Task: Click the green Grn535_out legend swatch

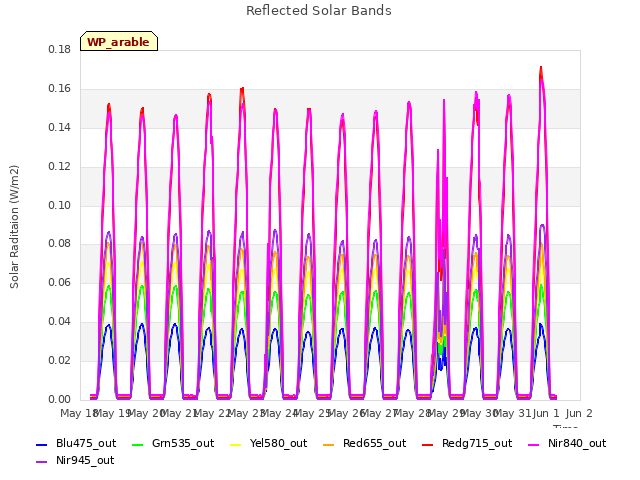Action: (138, 444)
